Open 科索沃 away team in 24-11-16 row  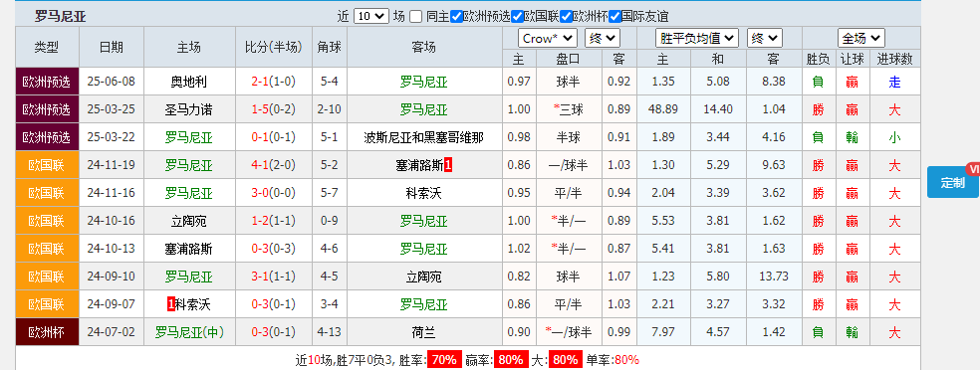(x=423, y=193)
